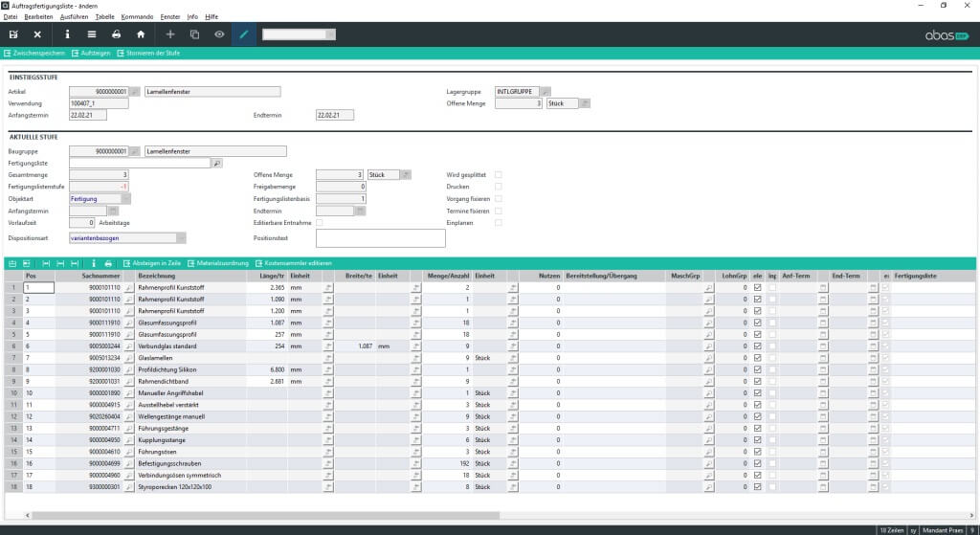Select the pencil edit-mode icon
Viewport: 980px width, 535px height.
[x=244, y=34]
